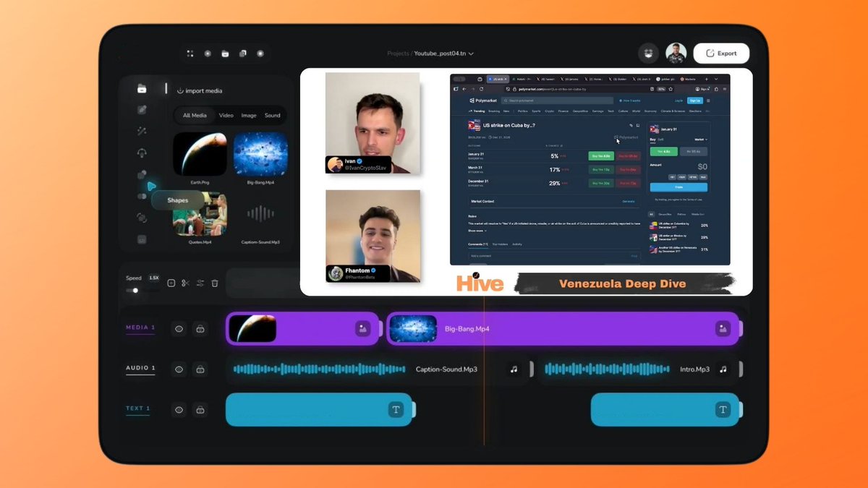The width and height of the screenshot is (868, 488).
Task: Click the add clip plus icon
Action: [171, 283]
